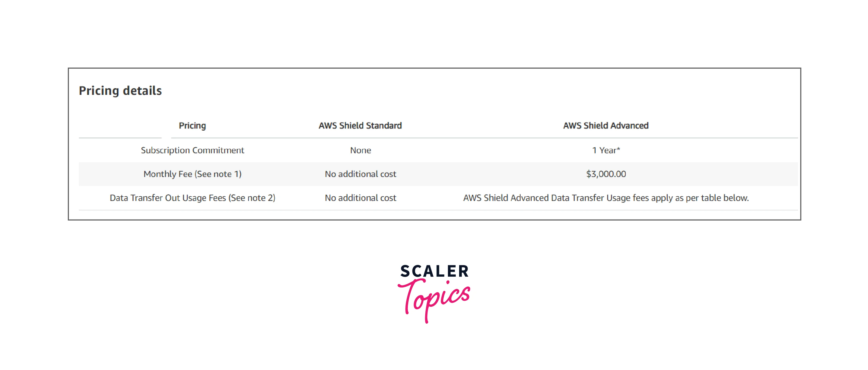Select the 'AWS Shield Advanced' column header
The image size is (868, 370).
coord(606,125)
